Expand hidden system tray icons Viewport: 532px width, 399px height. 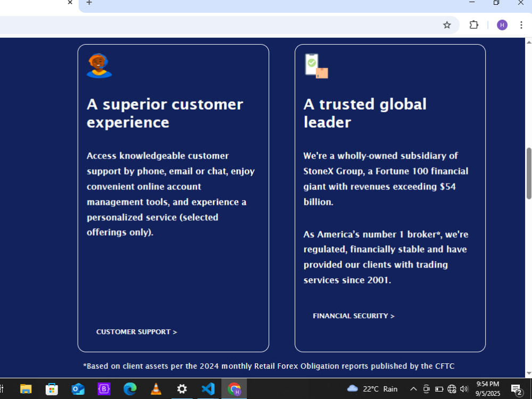[x=413, y=389]
